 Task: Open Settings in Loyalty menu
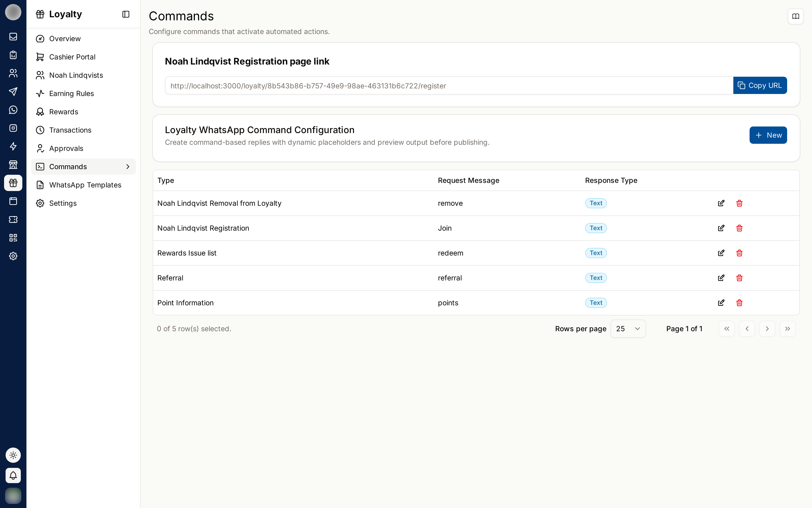[x=83, y=203]
